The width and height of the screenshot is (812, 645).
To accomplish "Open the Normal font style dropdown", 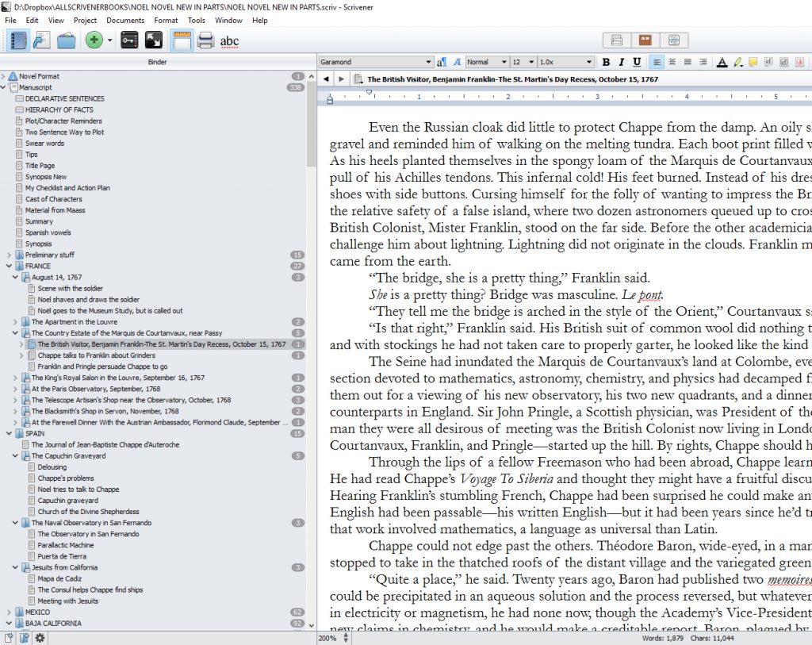I will click(x=486, y=62).
